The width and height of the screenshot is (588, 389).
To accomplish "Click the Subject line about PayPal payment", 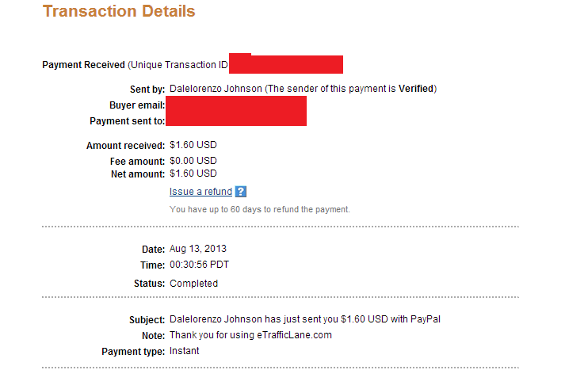I will (x=305, y=319).
